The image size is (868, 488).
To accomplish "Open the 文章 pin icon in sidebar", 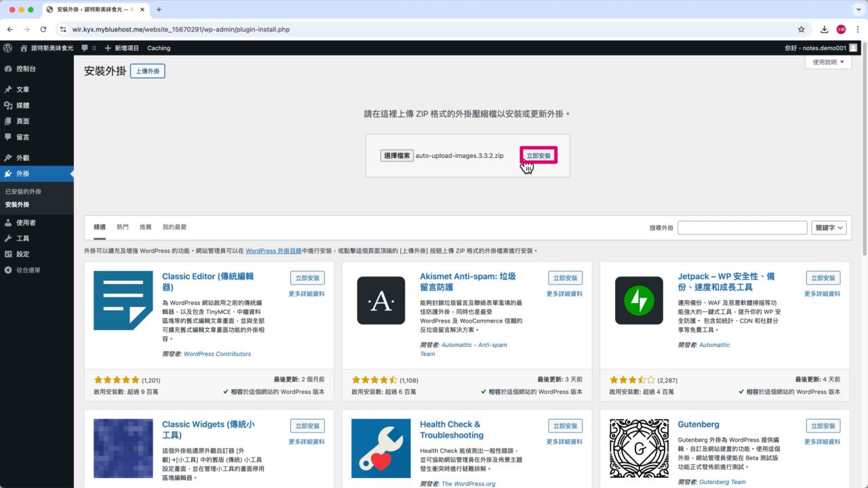I will 8,89.
